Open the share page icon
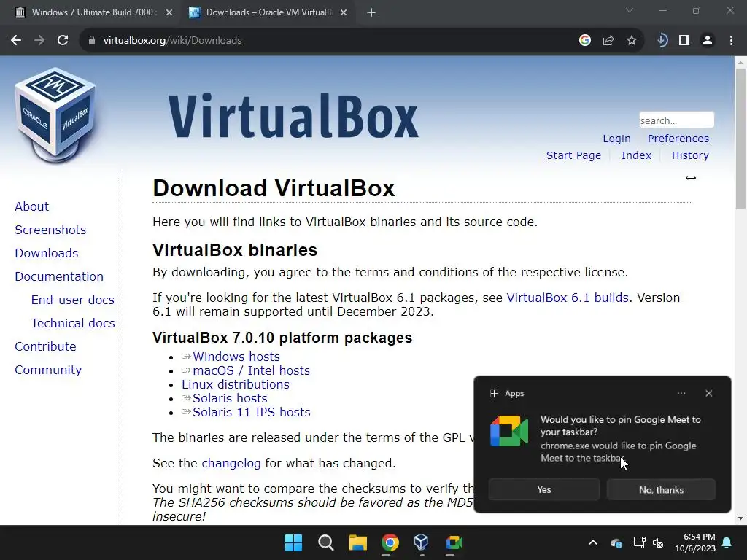 [x=608, y=41]
